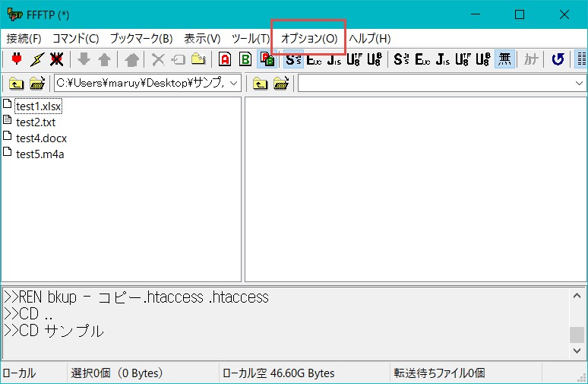
Task: Enable Binary transfer mode (green B)
Action: (x=245, y=59)
